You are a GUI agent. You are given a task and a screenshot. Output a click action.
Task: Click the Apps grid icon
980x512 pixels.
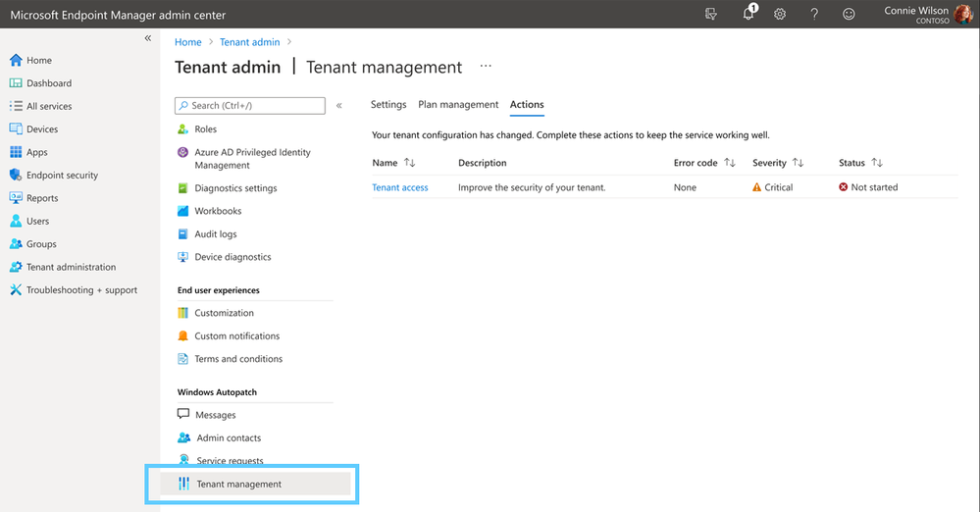[x=16, y=152]
